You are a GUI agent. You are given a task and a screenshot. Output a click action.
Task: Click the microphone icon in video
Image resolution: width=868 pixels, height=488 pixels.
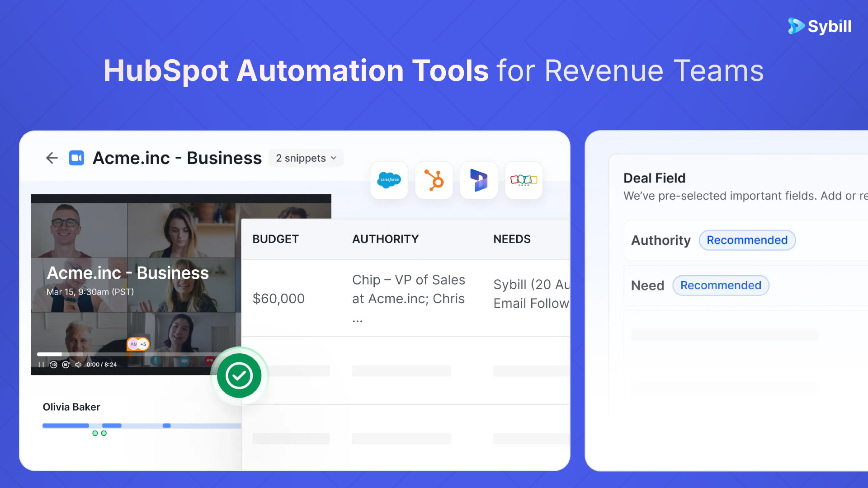(155, 361)
